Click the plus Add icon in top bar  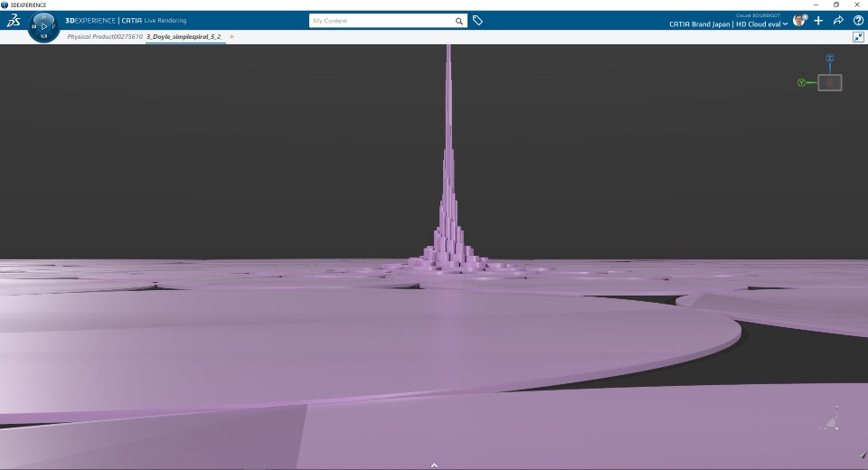pyautogui.click(x=818, y=21)
